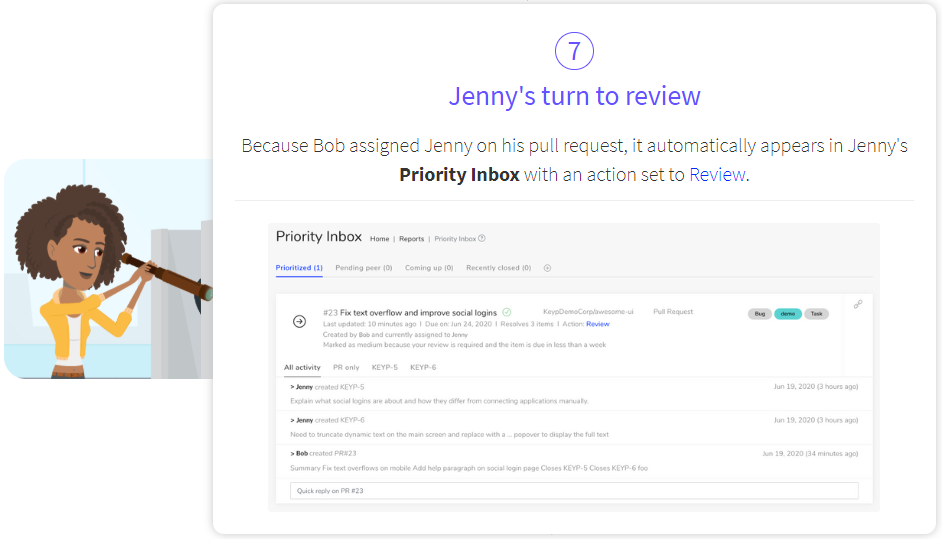Select the KEYP-6 activity tab
The width and height of the screenshot is (942, 539).
point(423,367)
